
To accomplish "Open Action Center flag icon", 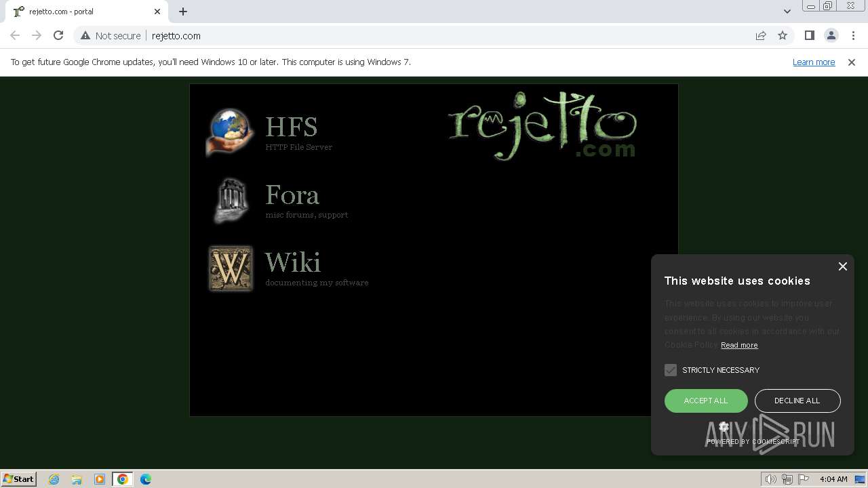I will [x=804, y=479].
